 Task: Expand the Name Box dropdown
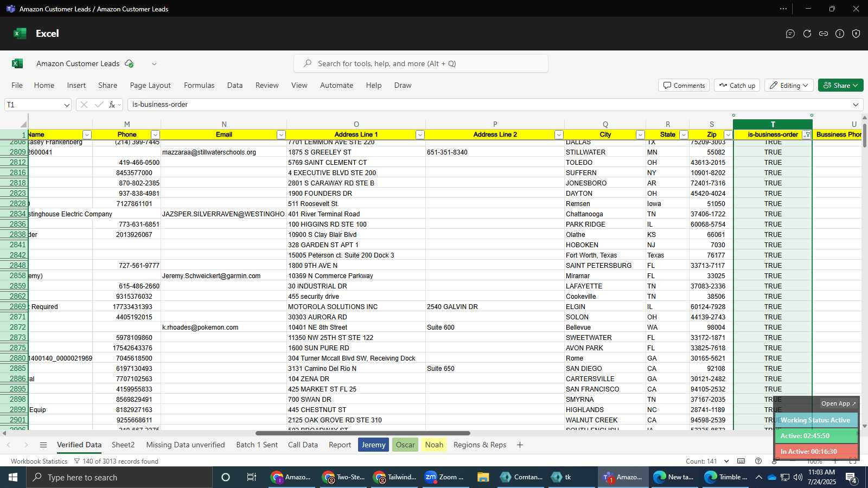point(67,105)
